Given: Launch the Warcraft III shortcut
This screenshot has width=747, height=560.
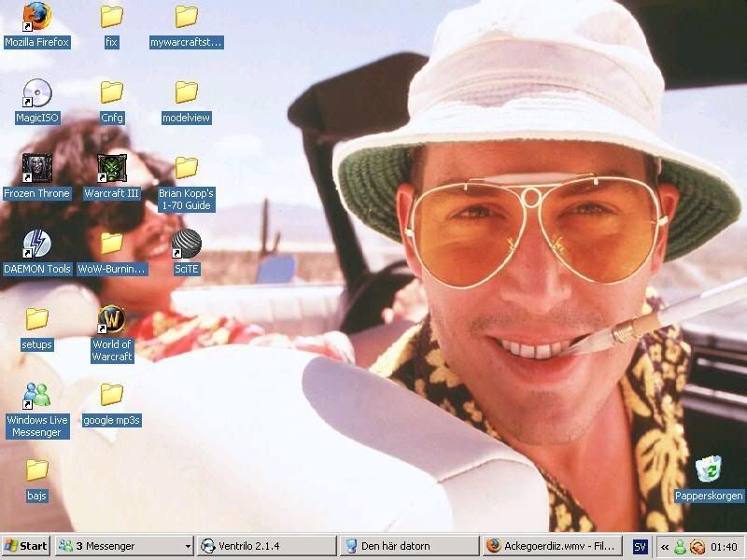Looking at the screenshot, I should [111, 176].
